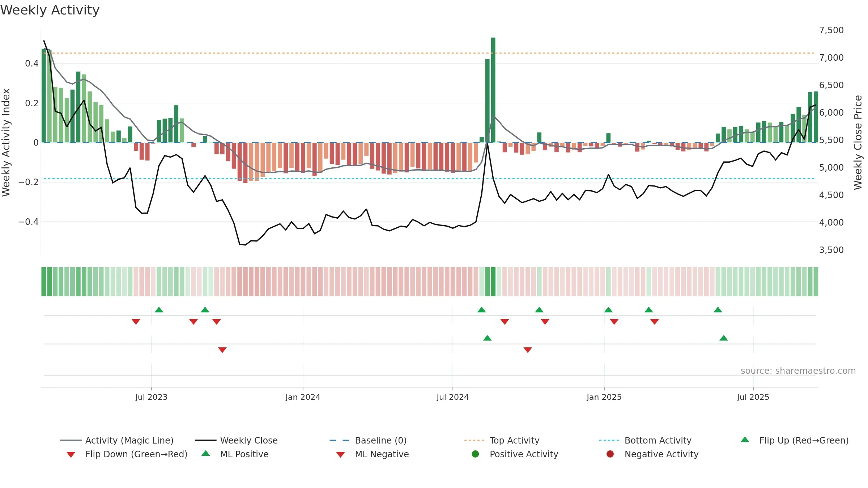Screen dimensions: 868x488
Task: Click the Weekly Activity chart title
Action: tap(50, 10)
